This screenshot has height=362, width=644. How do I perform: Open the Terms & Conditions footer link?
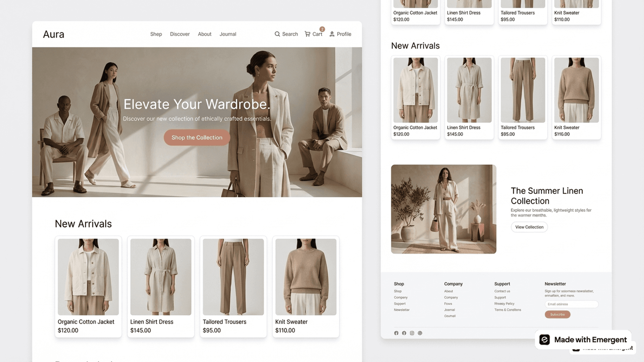tap(507, 310)
